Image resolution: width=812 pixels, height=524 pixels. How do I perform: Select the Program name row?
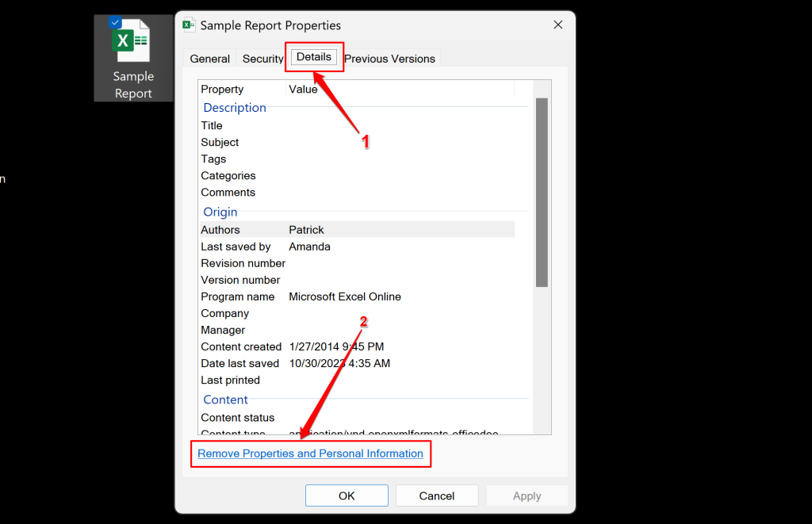coord(357,296)
